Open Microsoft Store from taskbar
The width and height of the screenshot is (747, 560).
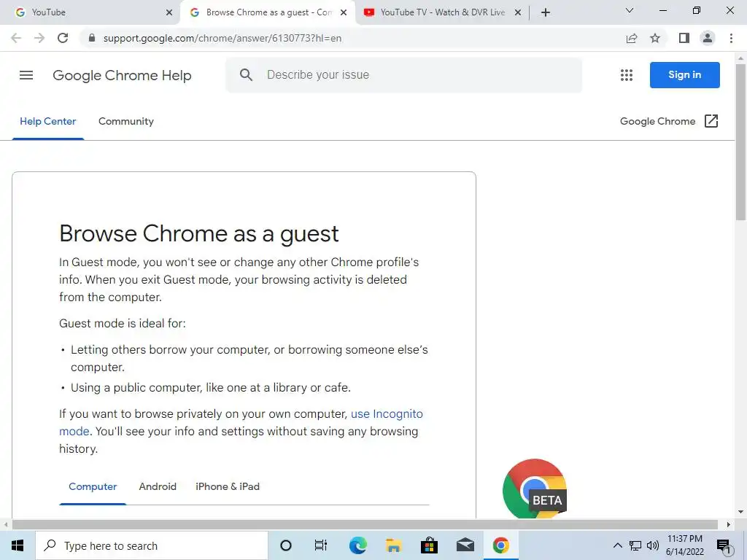coord(429,545)
